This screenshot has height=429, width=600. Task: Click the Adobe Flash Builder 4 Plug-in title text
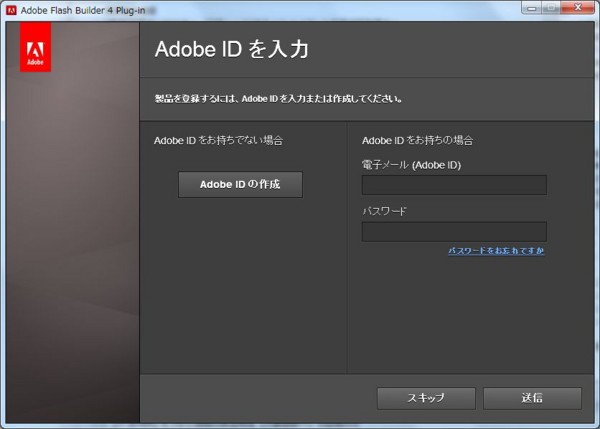coord(83,10)
